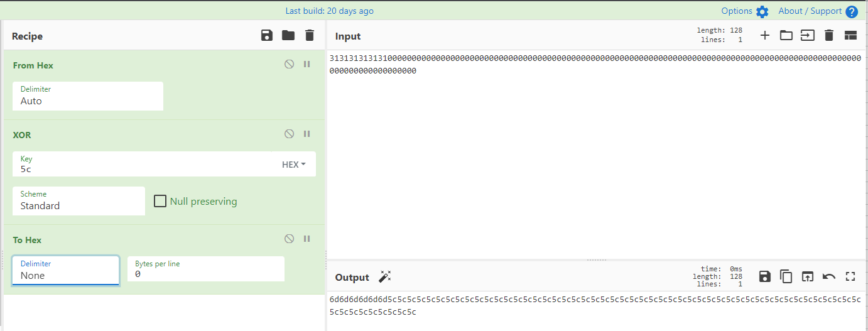The height and width of the screenshot is (331, 868).
Task: Open a file as input
Action: 808,36
